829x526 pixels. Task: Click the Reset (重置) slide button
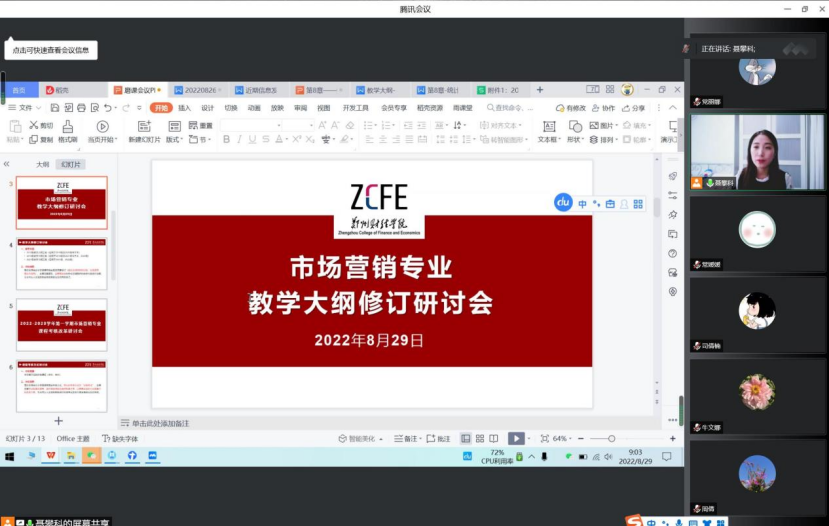[200, 125]
